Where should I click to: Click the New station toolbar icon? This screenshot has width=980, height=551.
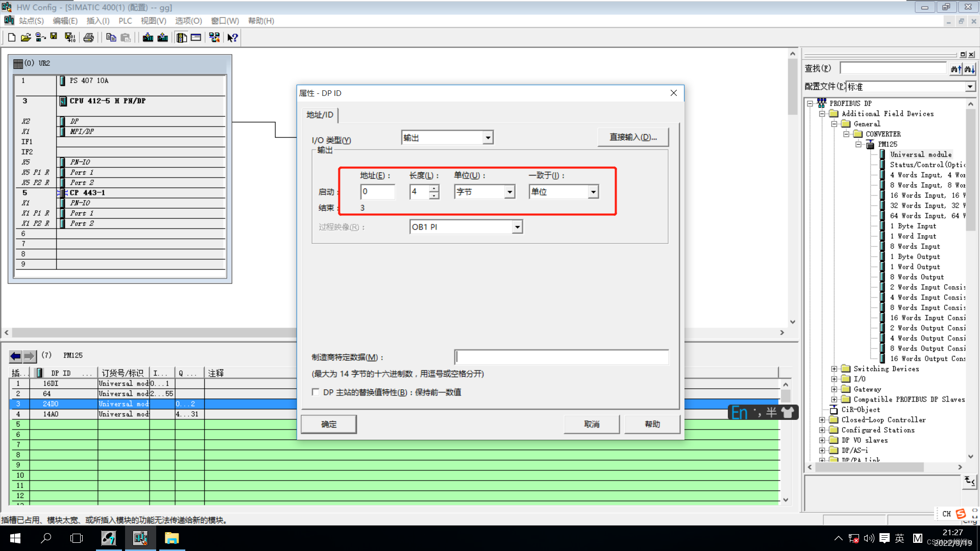pos(11,37)
